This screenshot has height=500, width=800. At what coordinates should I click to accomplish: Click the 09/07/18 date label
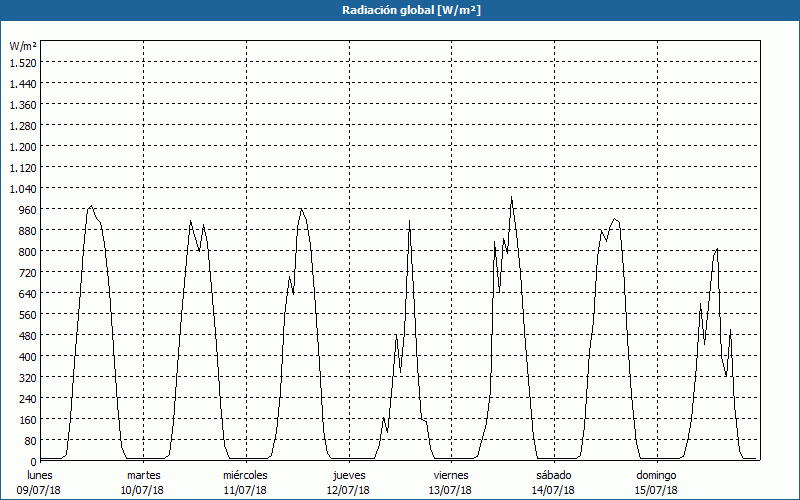click(x=39, y=490)
